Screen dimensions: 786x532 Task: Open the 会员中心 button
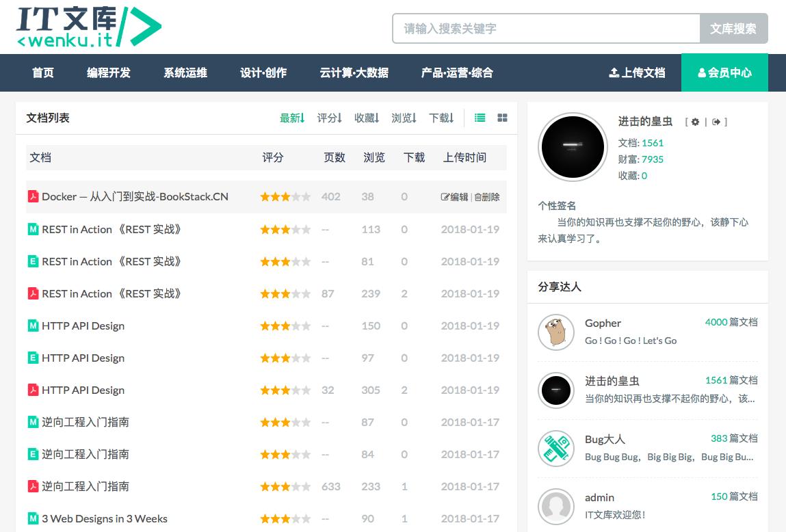tap(724, 72)
